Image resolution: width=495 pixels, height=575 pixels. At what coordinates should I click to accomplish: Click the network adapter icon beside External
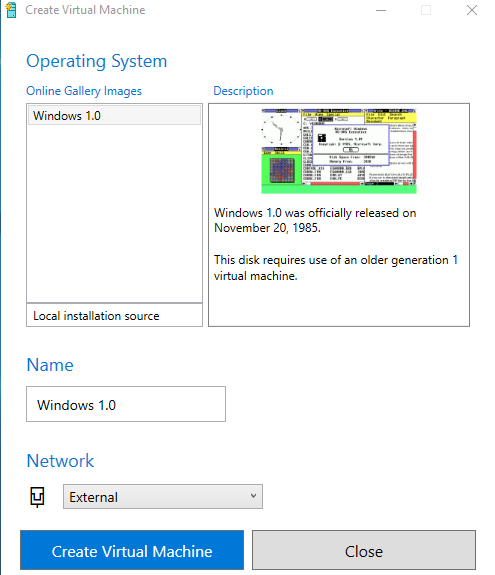(x=37, y=497)
